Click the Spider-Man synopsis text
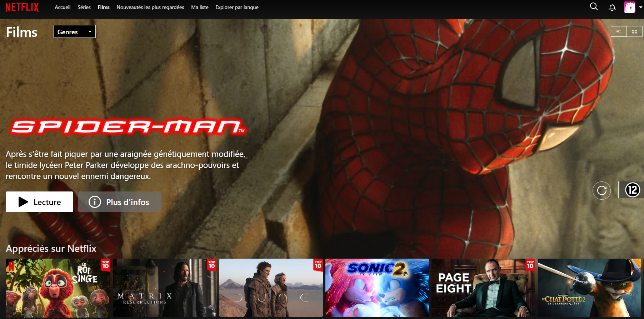The height and width of the screenshot is (319, 644). (125, 165)
